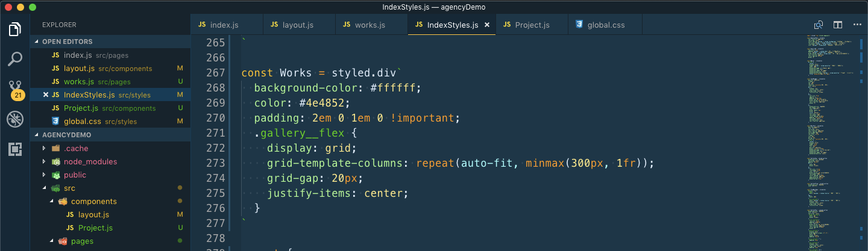Close IndexStyles.js in Open Editors list
Viewport: 868px width, 251px height.
(46, 95)
